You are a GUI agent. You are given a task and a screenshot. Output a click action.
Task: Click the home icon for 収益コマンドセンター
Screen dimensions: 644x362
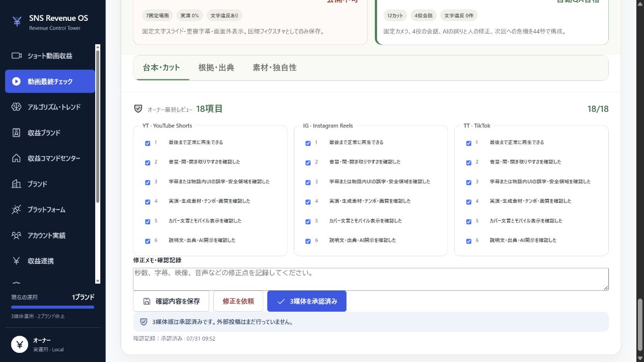16,158
